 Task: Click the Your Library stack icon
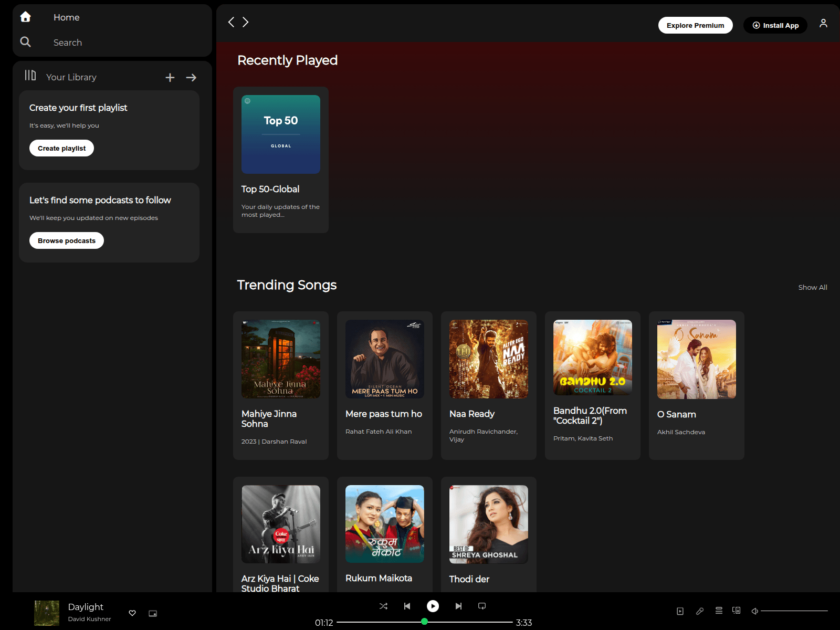pyautogui.click(x=30, y=76)
